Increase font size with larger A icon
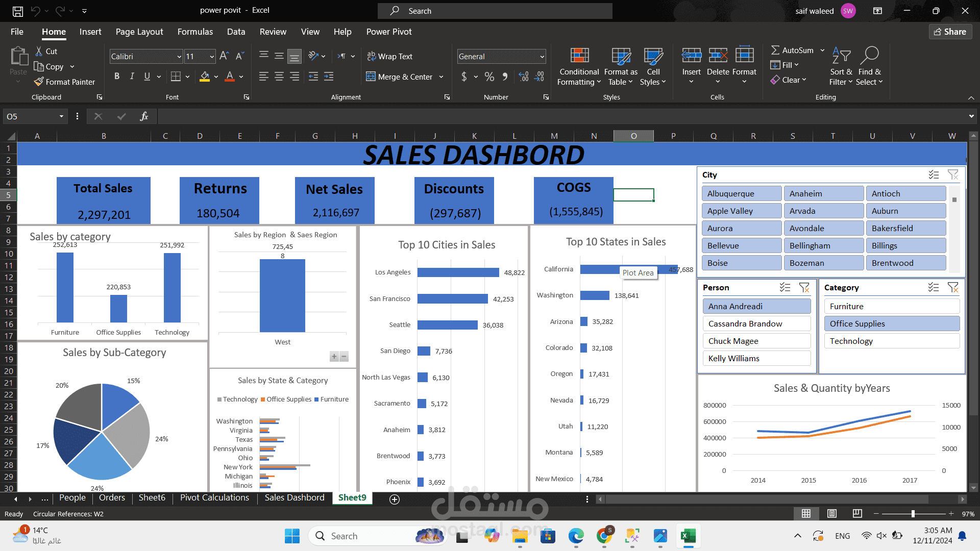This screenshot has height=551, width=980. [x=224, y=56]
